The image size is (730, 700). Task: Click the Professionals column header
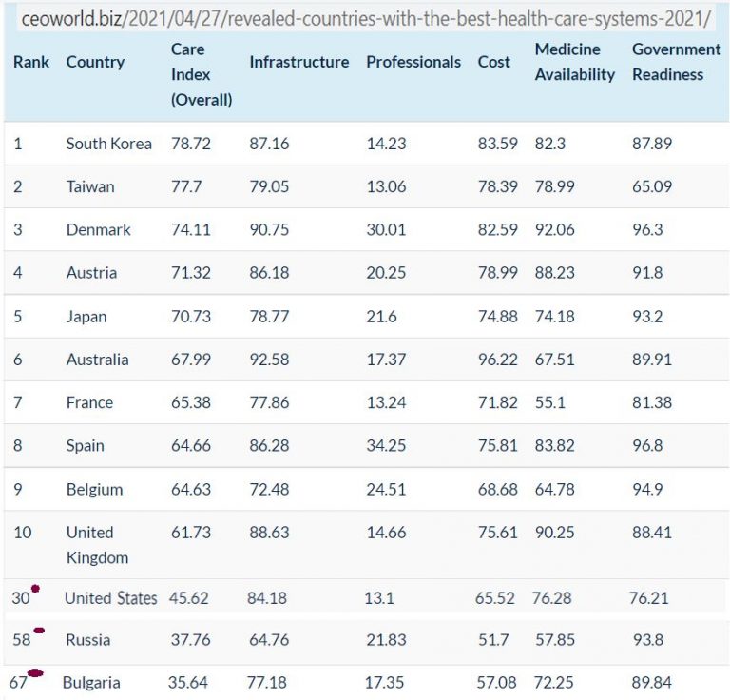point(413,62)
